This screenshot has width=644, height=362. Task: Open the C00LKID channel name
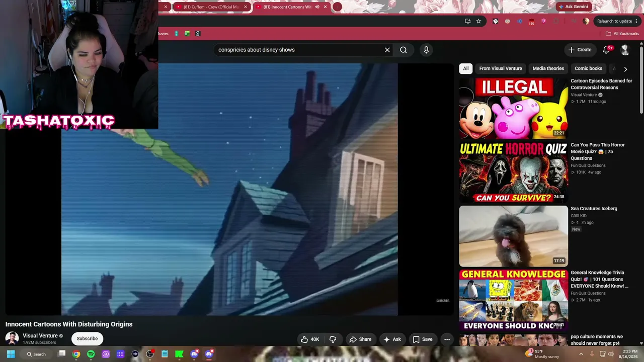pyautogui.click(x=579, y=216)
